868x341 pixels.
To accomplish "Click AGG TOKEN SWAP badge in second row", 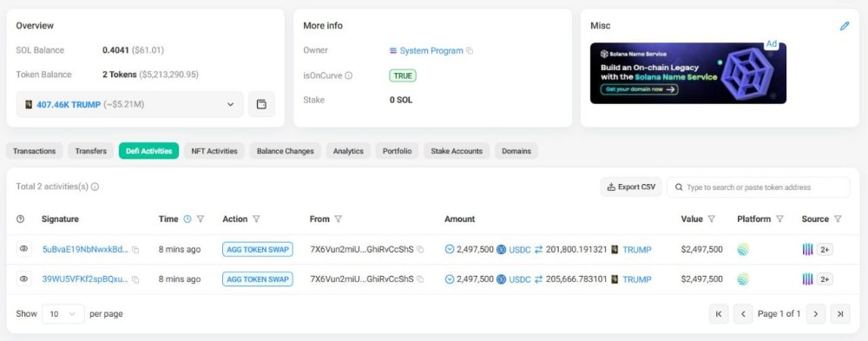I will tap(258, 279).
